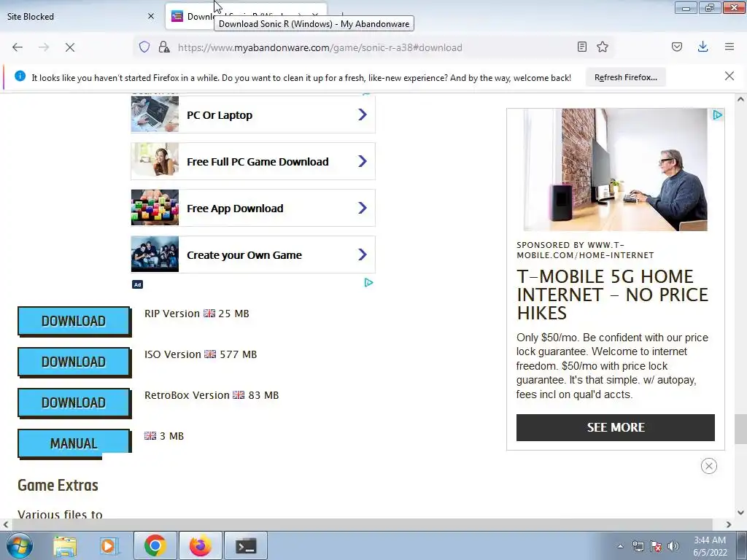The height and width of the screenshot is (560, 747).
Task: Open the tracking protection shield icon
Action: [144, 47]
